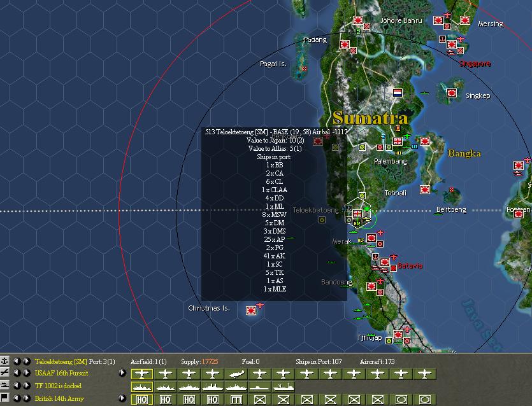This screenshot has height=406, width=532.
Task: Select the last cargo ship icon in ship row
Action: [x=284, y=386]
